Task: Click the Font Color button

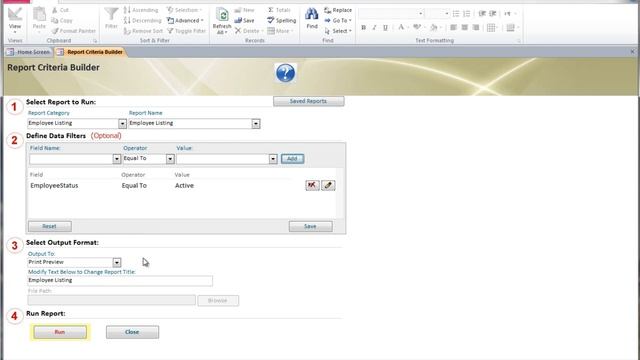Action: [x=401, y=28]
